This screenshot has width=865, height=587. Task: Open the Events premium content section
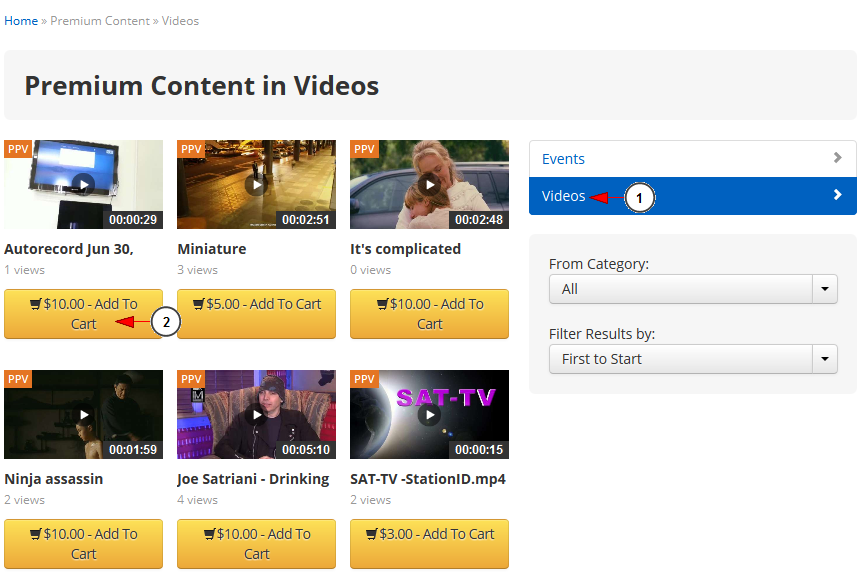(x=693, y=159)
